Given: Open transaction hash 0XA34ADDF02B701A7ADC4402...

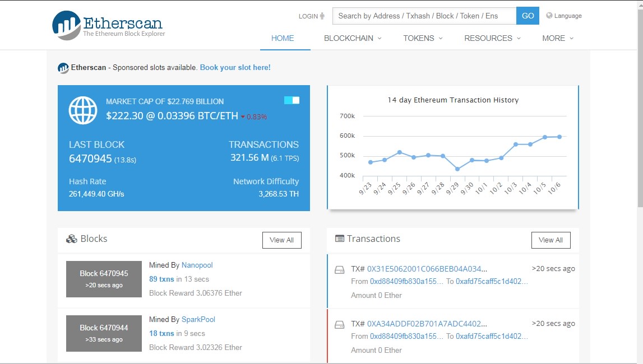Looking at the screenshot, I should pyautogui.click(x=427, y=324).
